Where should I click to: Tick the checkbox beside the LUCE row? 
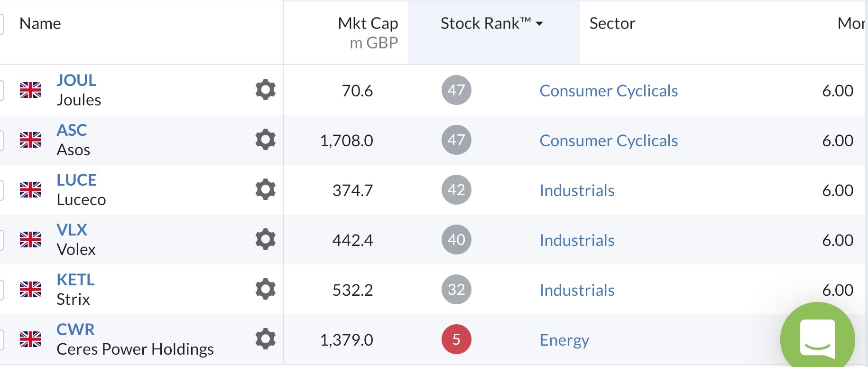(1, 190)
